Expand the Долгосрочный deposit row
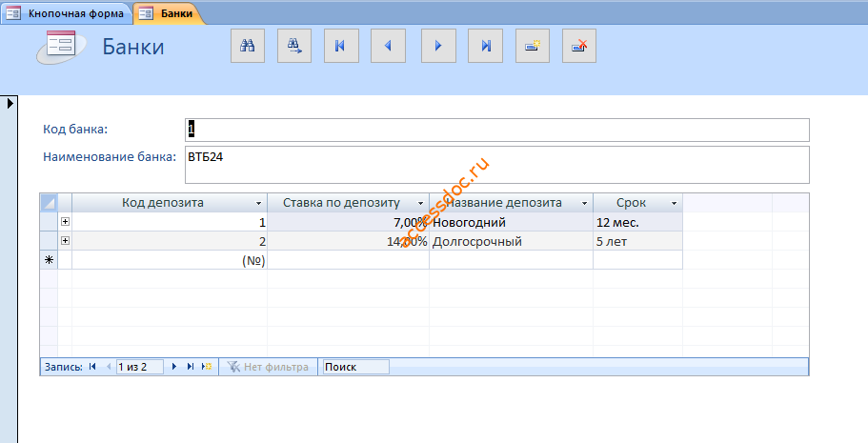 66,241
